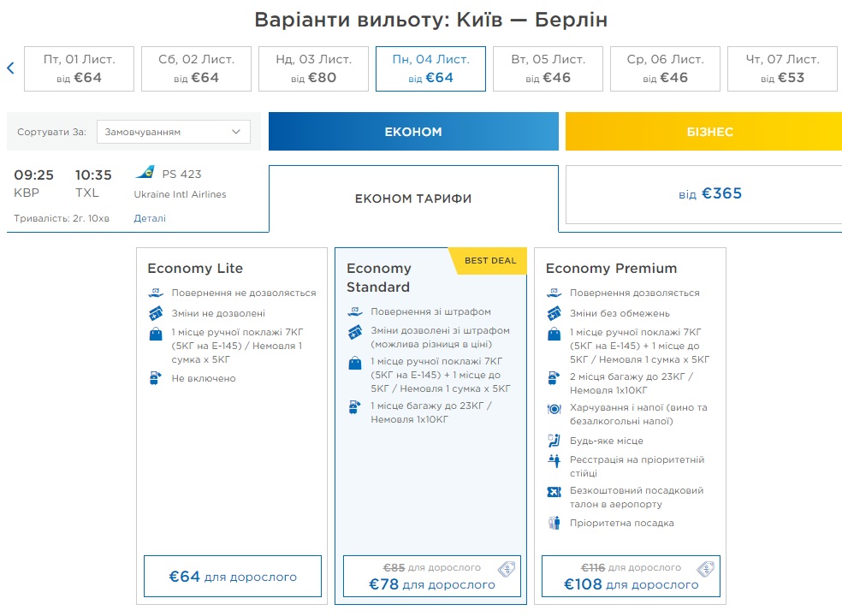Click the free boarding pass icon
Screen dimensions: 842x616
point(554,491)
